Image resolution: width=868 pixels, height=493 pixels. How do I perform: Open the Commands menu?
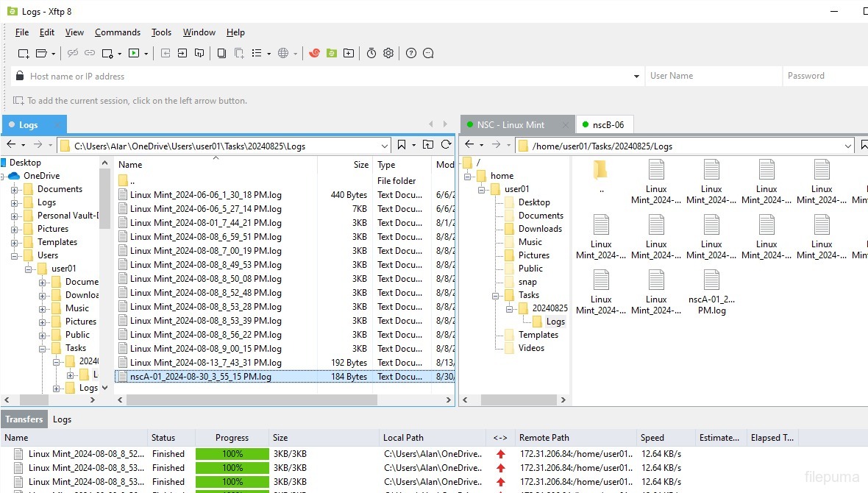pyautogui.click(x=117, y=32)
